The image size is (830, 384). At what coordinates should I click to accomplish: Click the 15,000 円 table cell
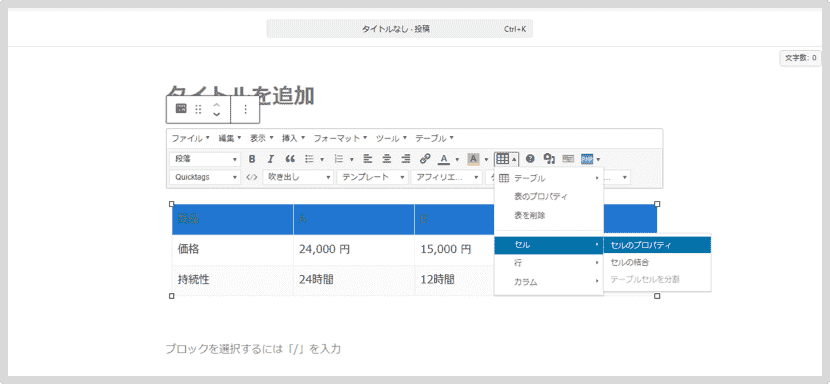(x=455, y=249)
